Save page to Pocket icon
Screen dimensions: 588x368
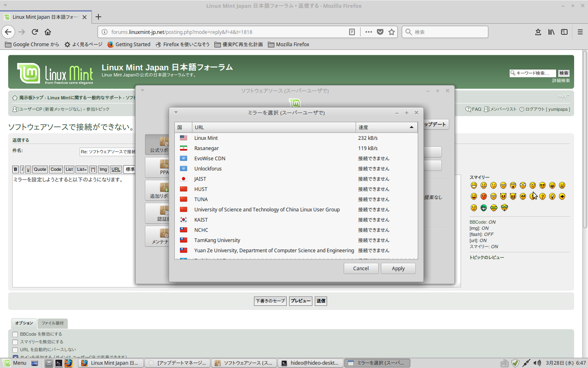pos(380,32)
